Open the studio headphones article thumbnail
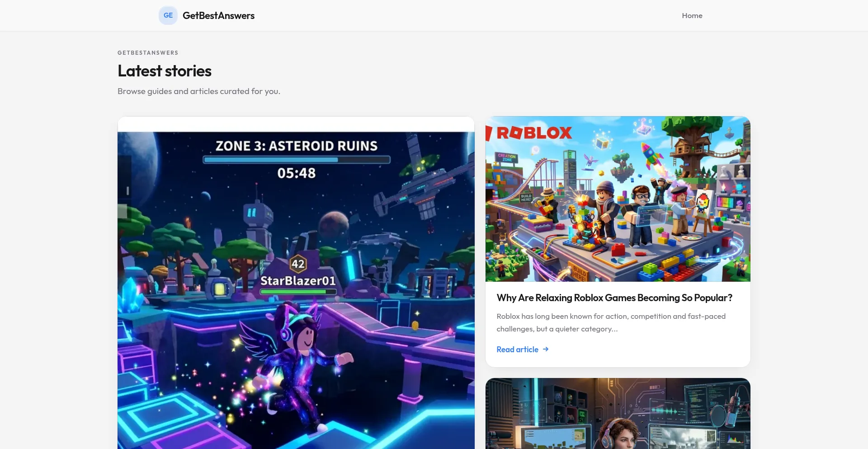868x449 pixels. click(x=618, y=413)
